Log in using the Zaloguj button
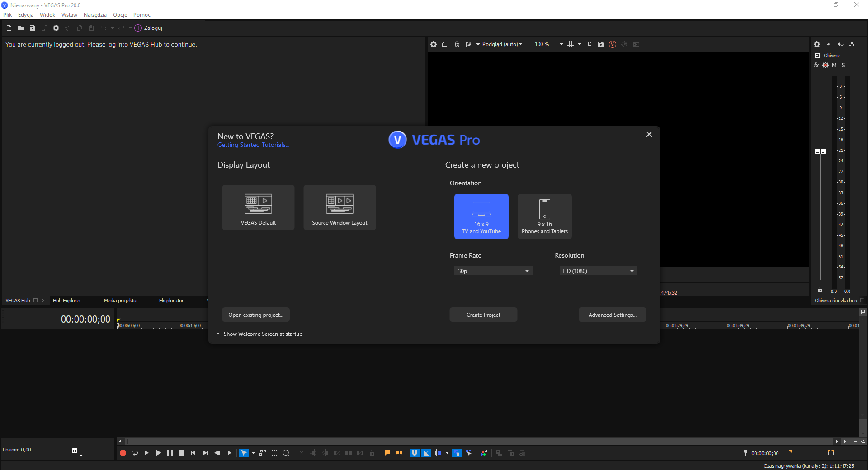The height and width of the screenshot is (470, 868). (x=148, y=28)
